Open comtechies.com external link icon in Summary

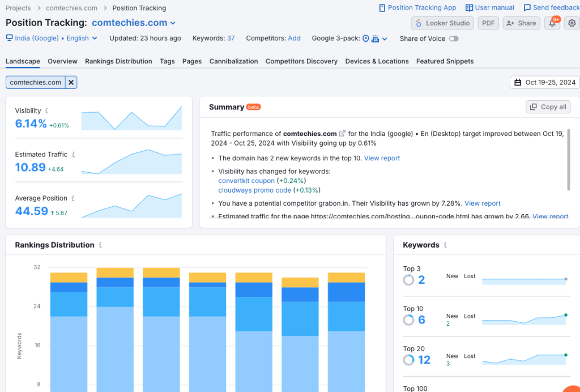point(343,134)
